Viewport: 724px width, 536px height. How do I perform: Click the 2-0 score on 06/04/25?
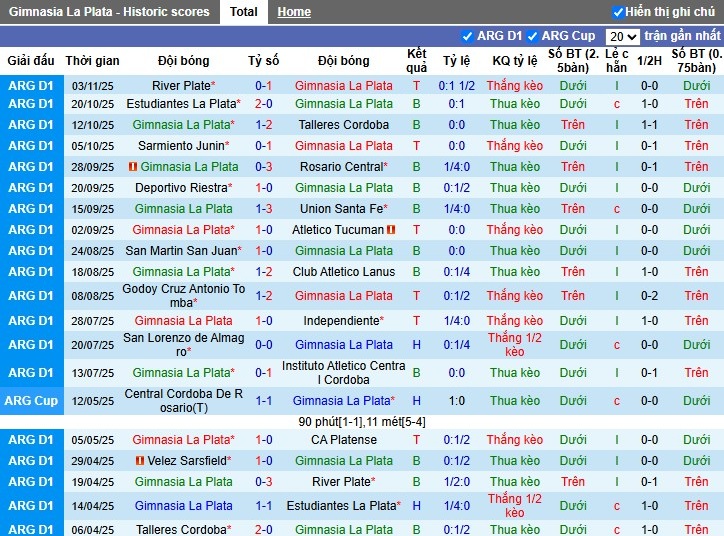(264, 530)
